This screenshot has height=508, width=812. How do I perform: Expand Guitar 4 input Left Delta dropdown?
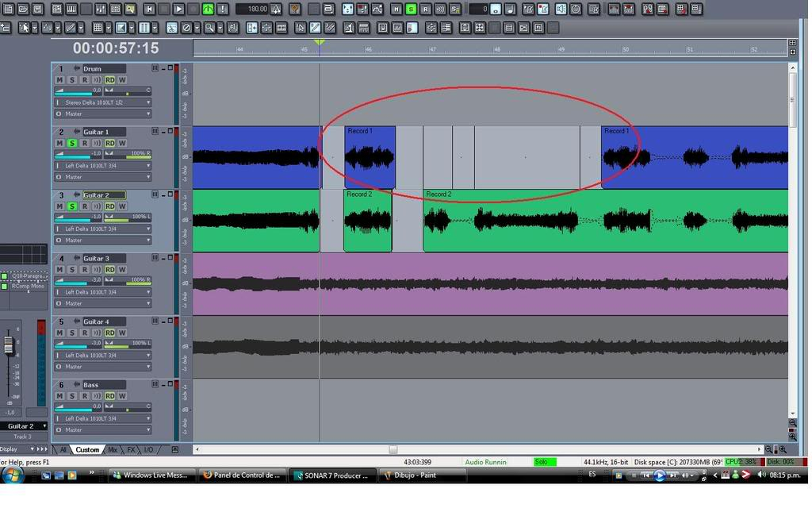(x=102, y=356)
